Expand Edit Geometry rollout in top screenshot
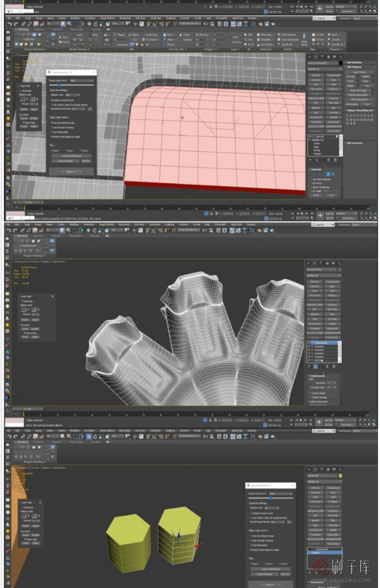 [360, 143]
